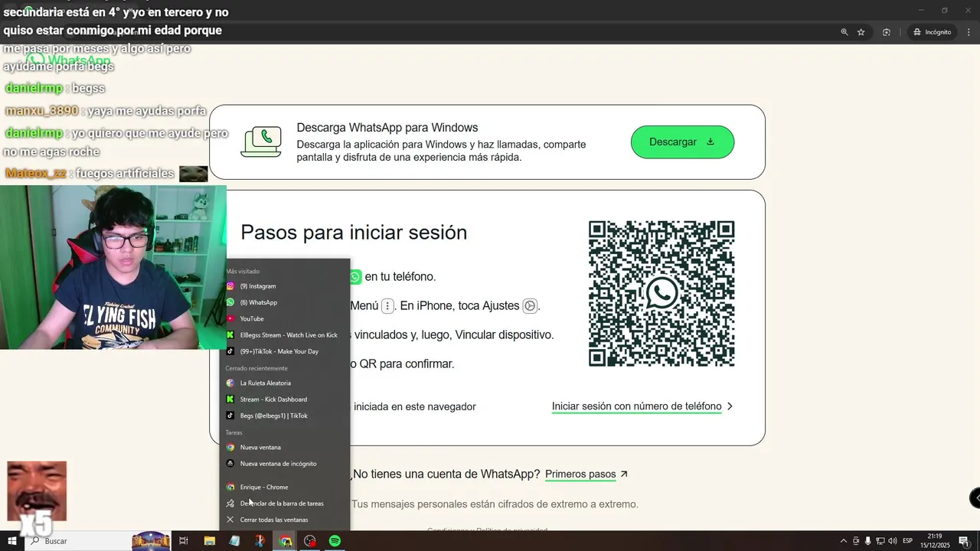Image resolution: width=980 pixels, height=551 pixels.
Task: Click the Kick icon beside Stream - Kick Dashboard
Action: tap(230, 399)
